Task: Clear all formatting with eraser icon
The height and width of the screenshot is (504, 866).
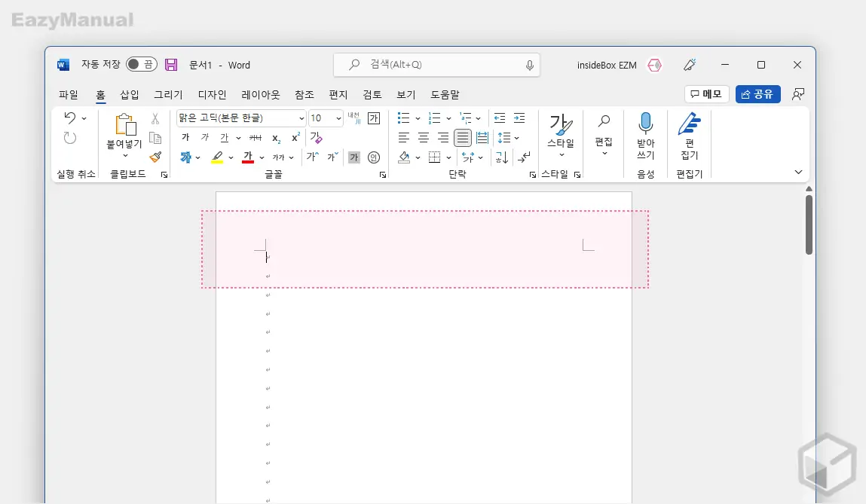Action: click(x=316, y=137)
